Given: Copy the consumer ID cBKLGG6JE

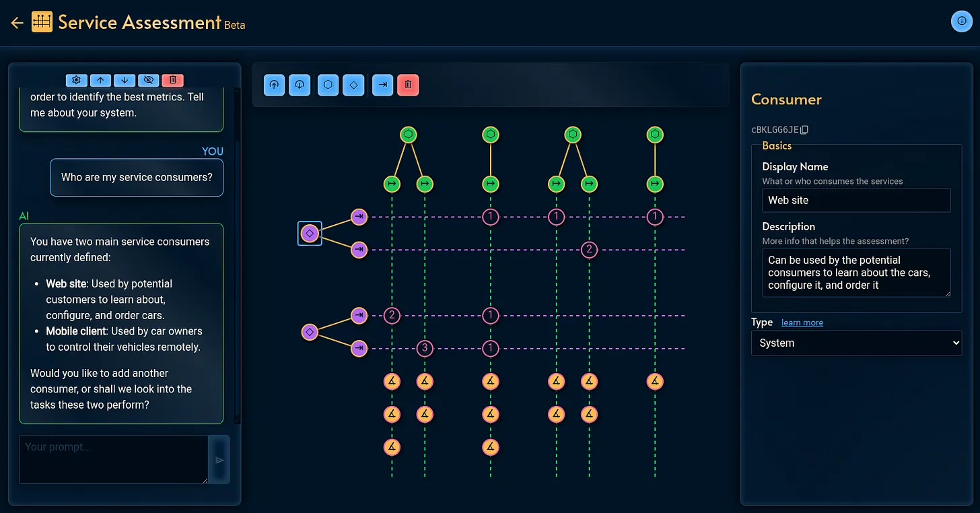Looking at the screenshot, I should point(804,129).
